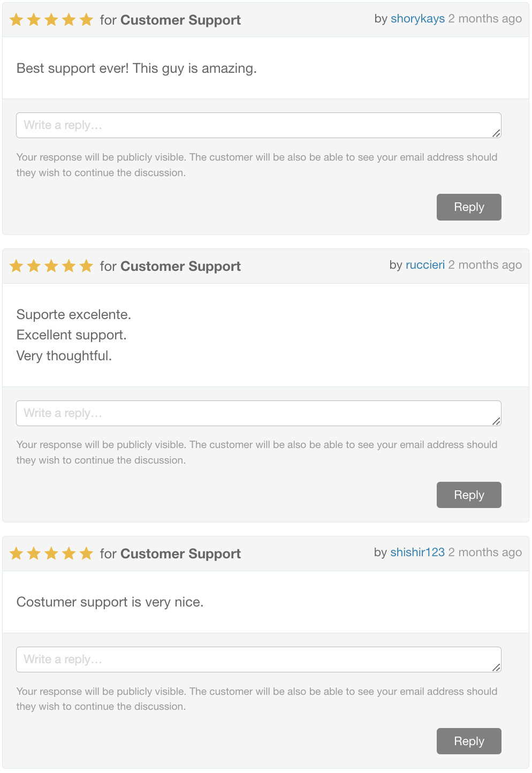The width and height of the screenshot is (532, 773).
Task: Click the "Very thoughtful." review line
Action: pos(64,356)
